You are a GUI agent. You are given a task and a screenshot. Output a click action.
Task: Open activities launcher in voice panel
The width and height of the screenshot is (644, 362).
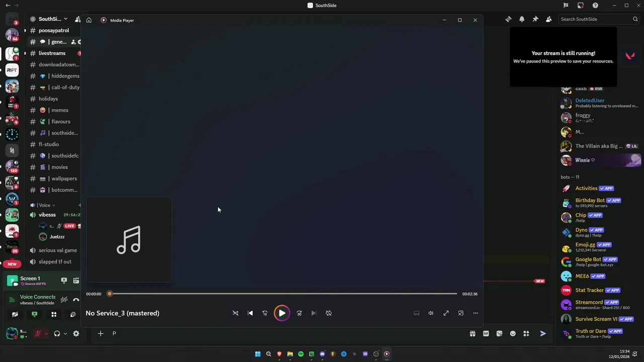54,314
